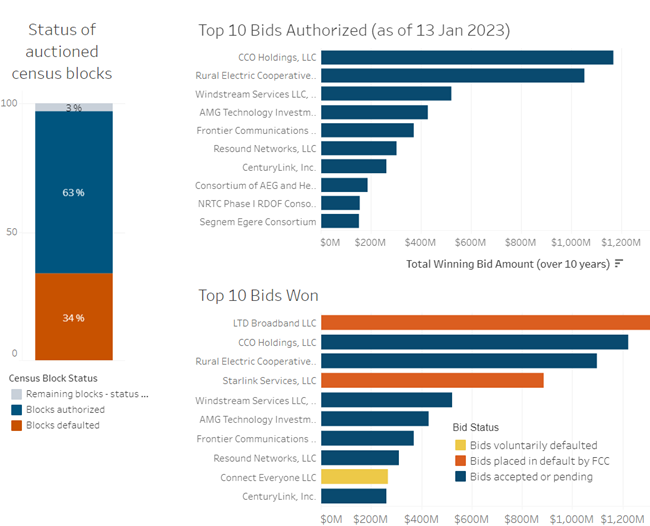Click Frontier Communications bar in Bids Authorized chart
The image size is (650, 526).
(x=367, y=130)
